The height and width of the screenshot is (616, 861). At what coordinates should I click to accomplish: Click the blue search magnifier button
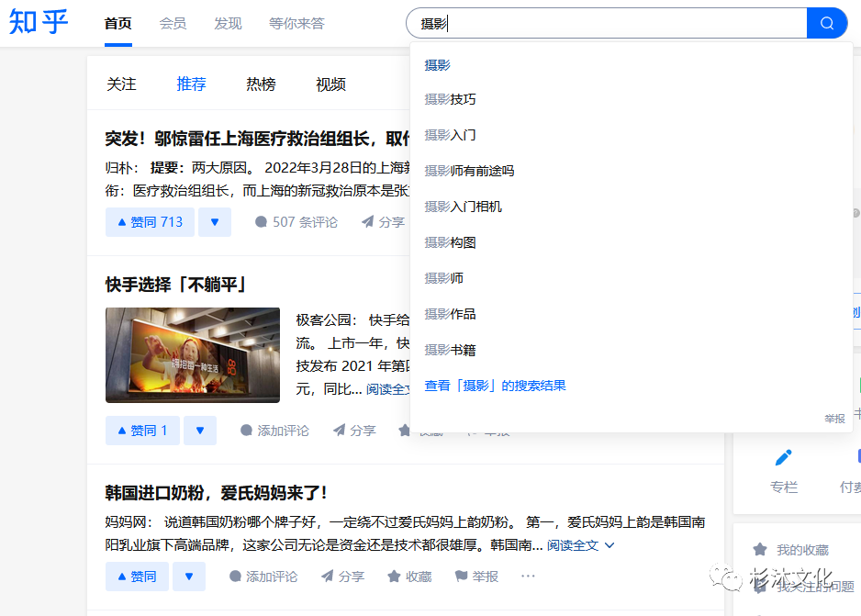coord(826,23)
